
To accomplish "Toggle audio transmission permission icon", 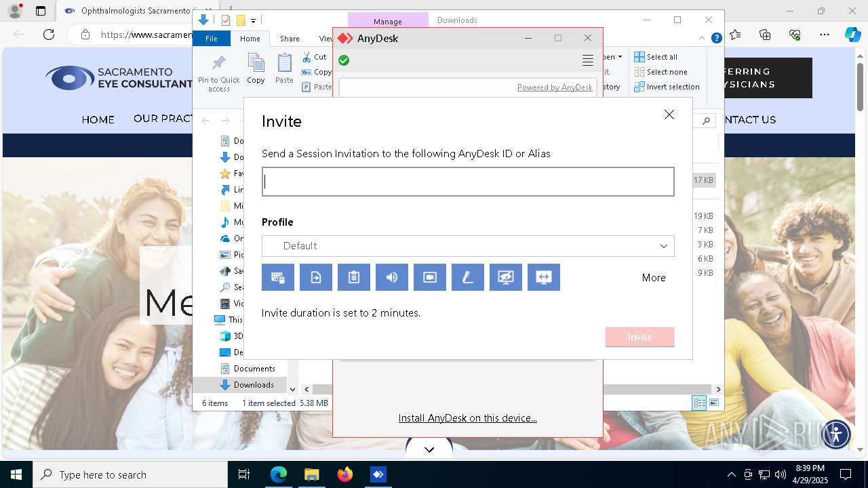I will (392, 277).
